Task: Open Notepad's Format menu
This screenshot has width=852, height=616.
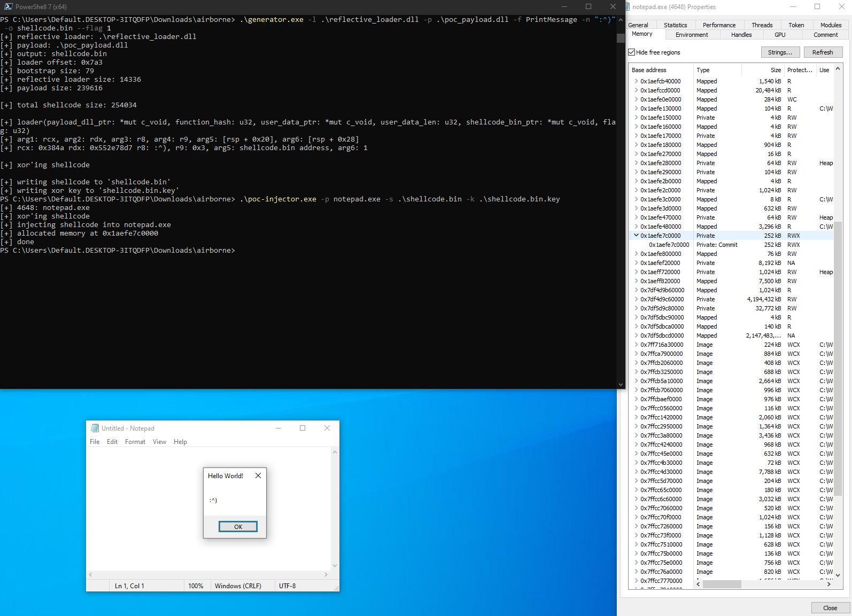Action: (135, 442)
